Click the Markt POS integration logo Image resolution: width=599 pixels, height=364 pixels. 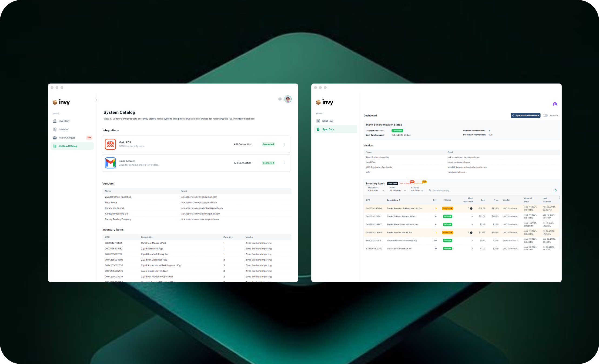point(110,144)
